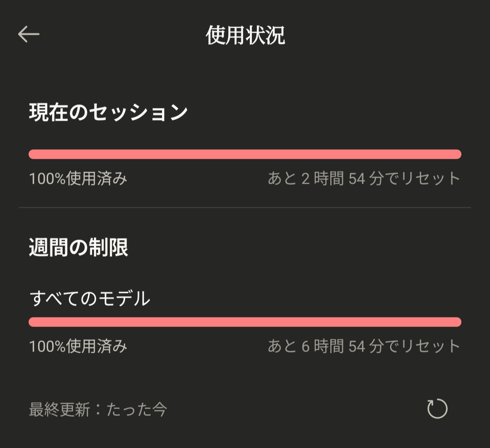Select the 週間の制限 heading
The height and width of the screenshot is (448, 490).
[78, 248]
